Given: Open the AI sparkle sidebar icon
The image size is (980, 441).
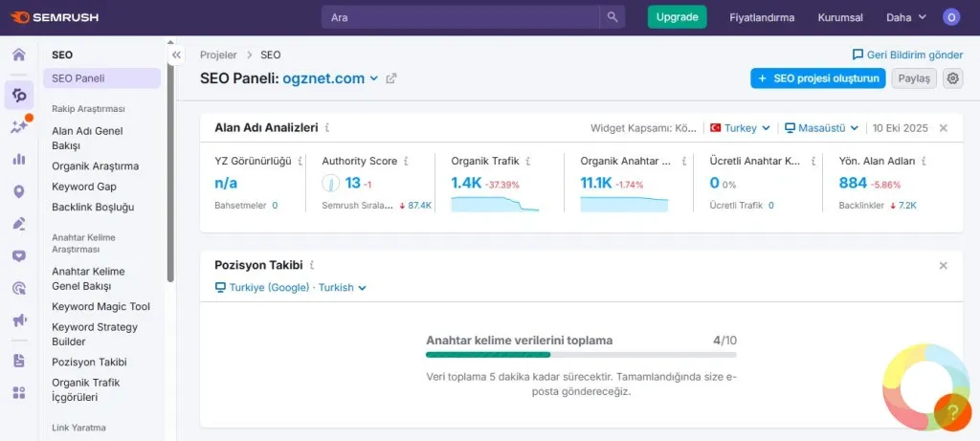Looking at the screenshot, I should click(x=19, y=126).
